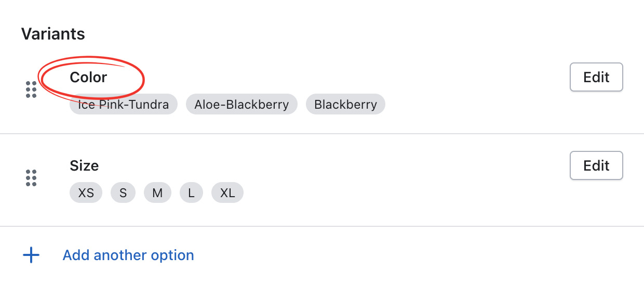Click the drag handle beside Size option

31,178
